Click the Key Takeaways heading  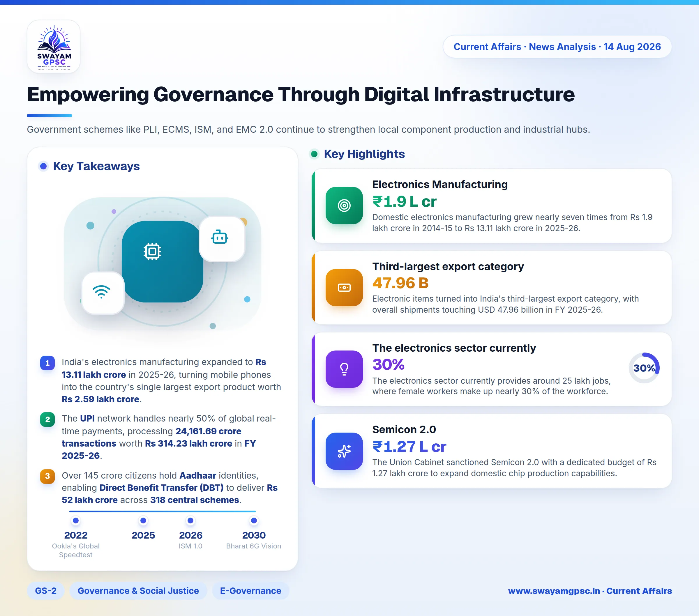tap(96, 167)
